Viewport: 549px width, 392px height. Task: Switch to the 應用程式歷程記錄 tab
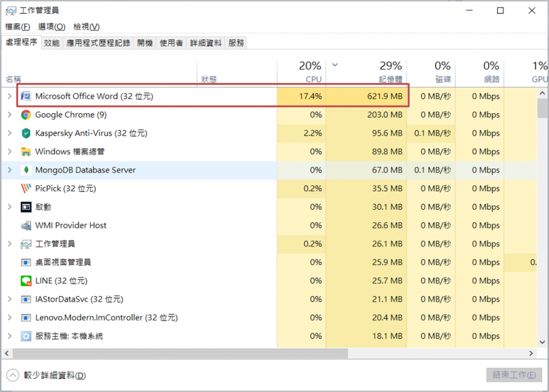(98, 43)
